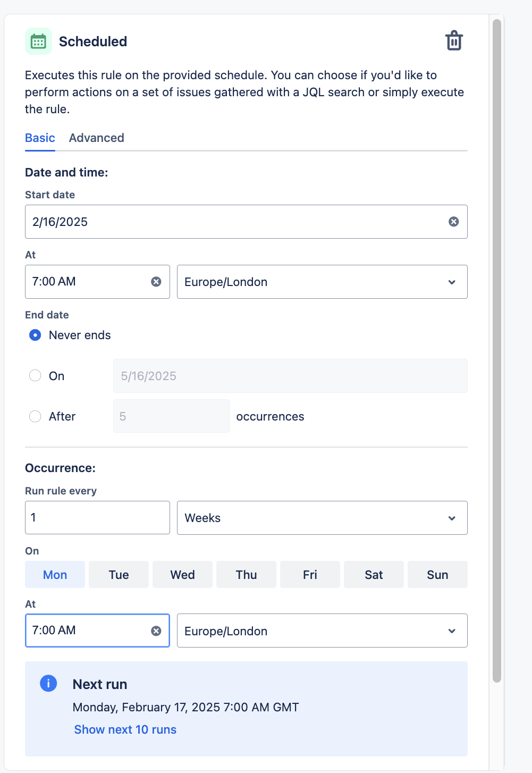Show next 10 runs
This screenshot has width=532, height=773.
point(125,729)
